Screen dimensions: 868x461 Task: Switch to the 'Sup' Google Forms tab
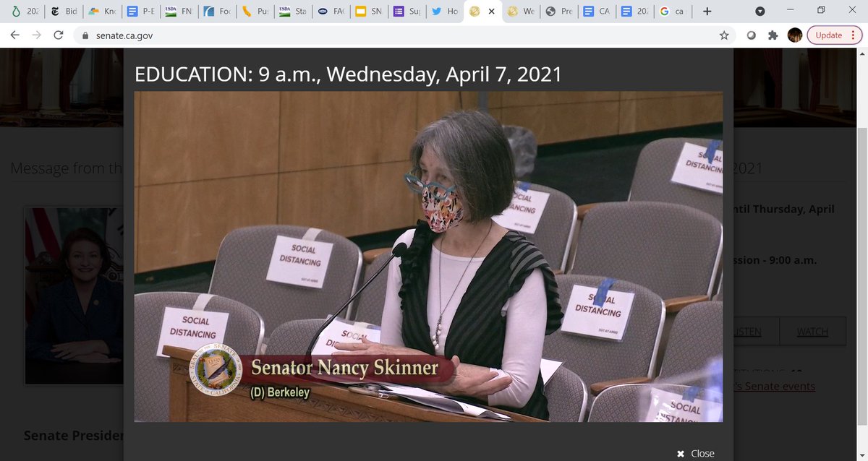[408, 12]
